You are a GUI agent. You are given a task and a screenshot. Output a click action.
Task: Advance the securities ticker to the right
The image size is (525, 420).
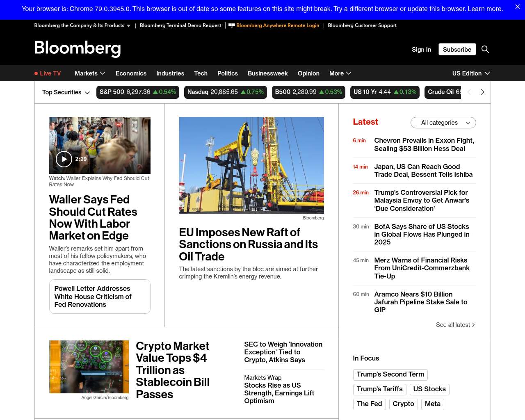tap(482, 92)
